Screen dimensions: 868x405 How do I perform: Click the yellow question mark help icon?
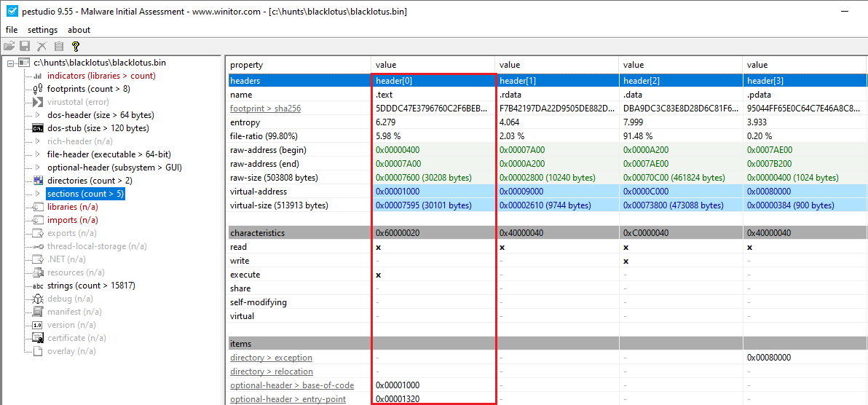(76, 46)
